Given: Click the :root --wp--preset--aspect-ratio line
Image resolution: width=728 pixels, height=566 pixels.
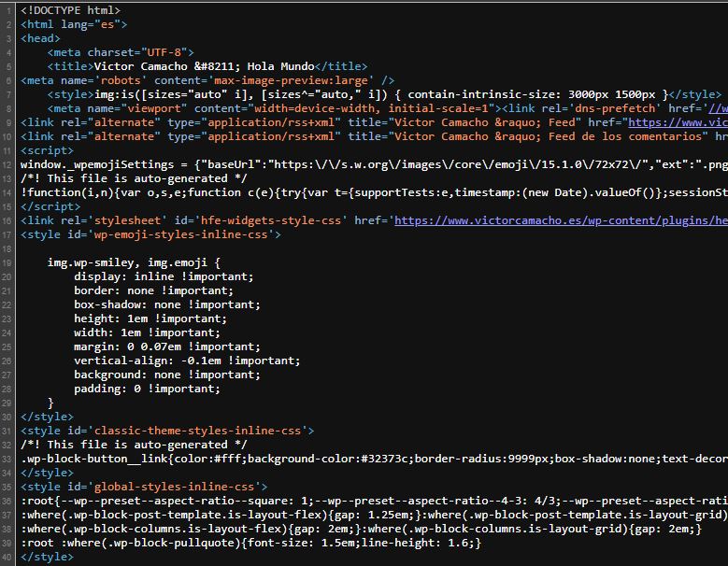Looking at the screenshot, I should (x=374, y=501).
